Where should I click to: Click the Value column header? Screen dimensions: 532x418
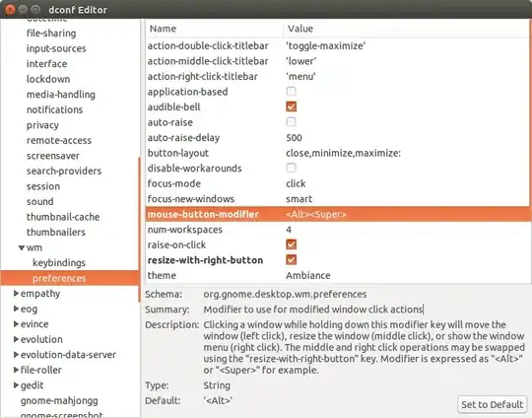[x=407, y=29]
